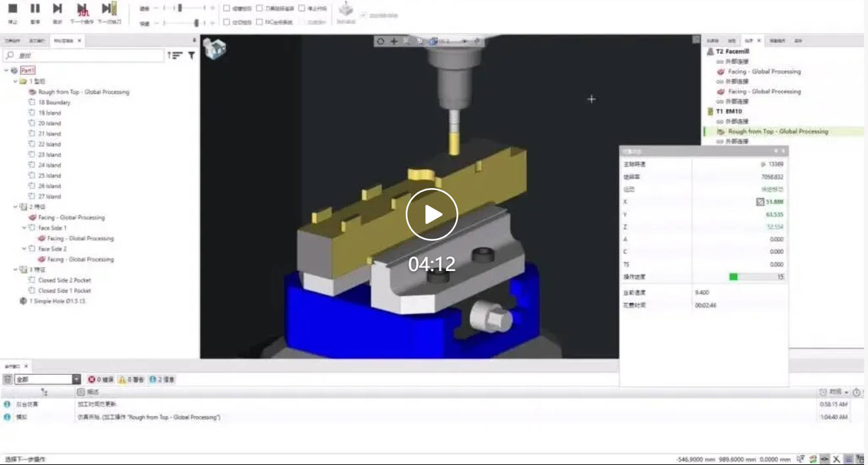The height and width of the screenshot is (465, 868).
Task: Step to the next operation icon
Action: pyautogui.click(x=82, y=9)
